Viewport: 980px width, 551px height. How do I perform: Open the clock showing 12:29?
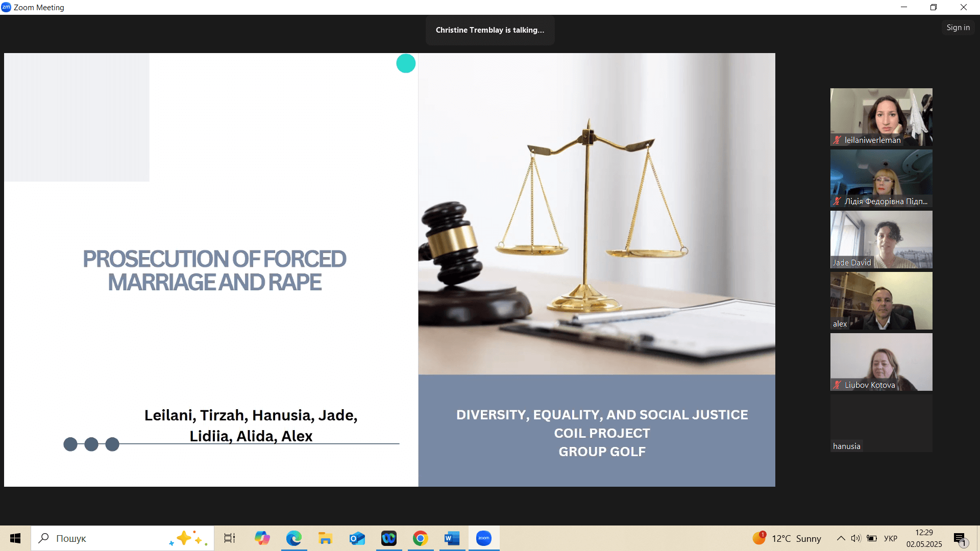pyautogui.click(x=924, y=538)
